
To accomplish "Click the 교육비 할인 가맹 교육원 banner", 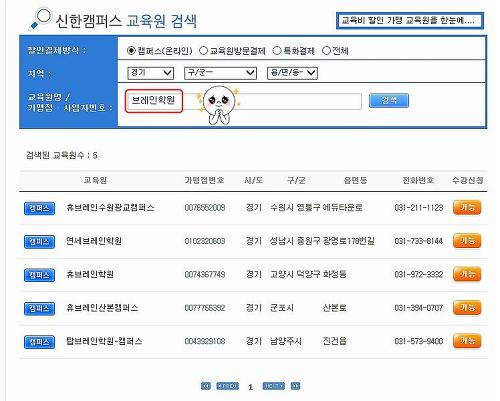I will coord(410,21).
